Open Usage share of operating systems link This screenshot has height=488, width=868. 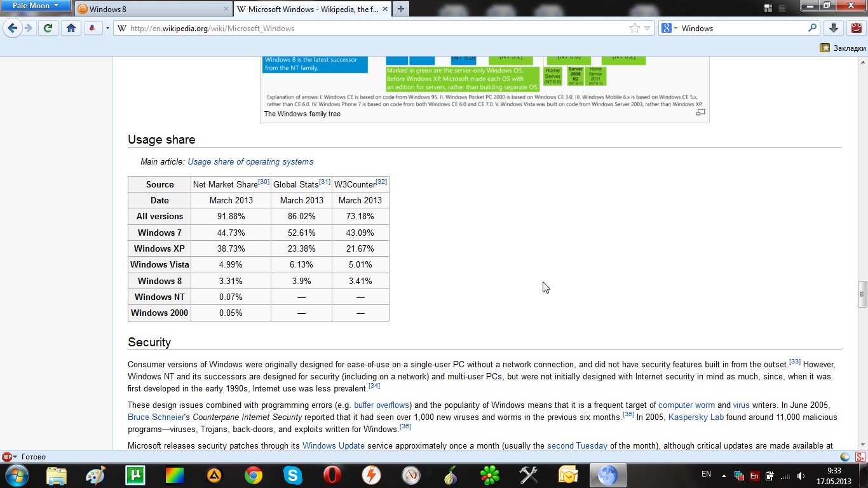point(250,162)
